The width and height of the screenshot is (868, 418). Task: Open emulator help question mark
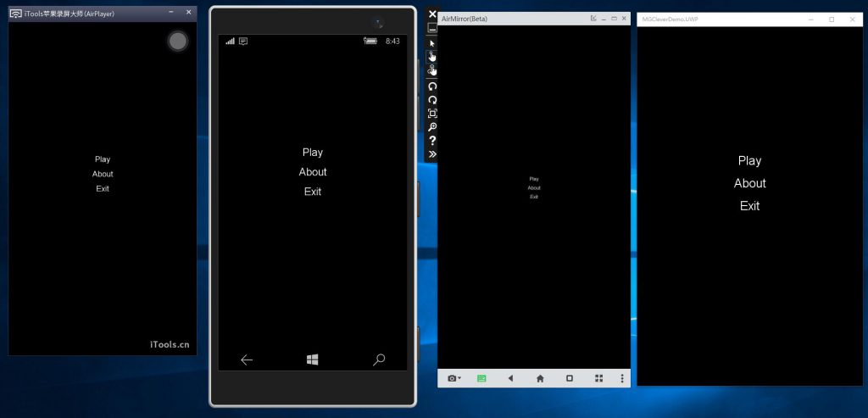point(432,141)
